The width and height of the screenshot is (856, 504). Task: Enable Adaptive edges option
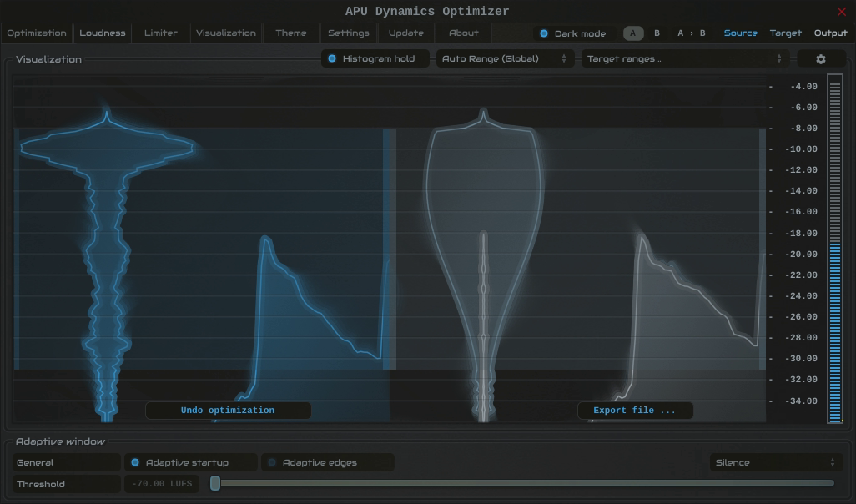[x=328, y=462]
